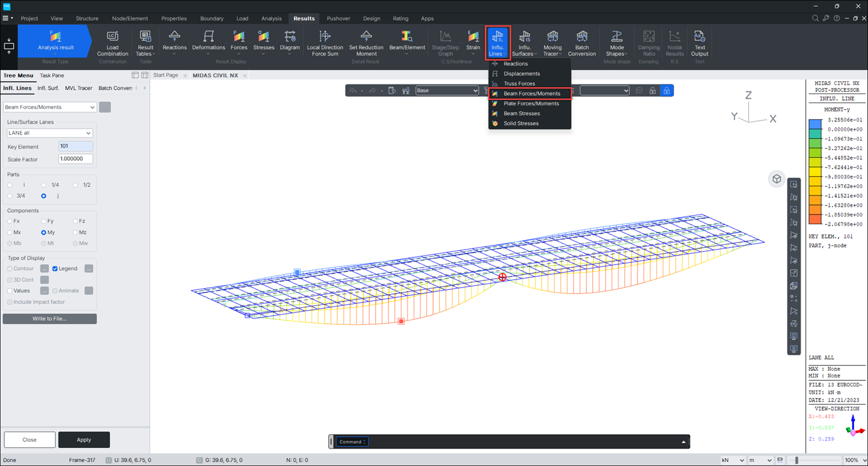Open the Pushover ribbon tab

click(x=338, y=19)
